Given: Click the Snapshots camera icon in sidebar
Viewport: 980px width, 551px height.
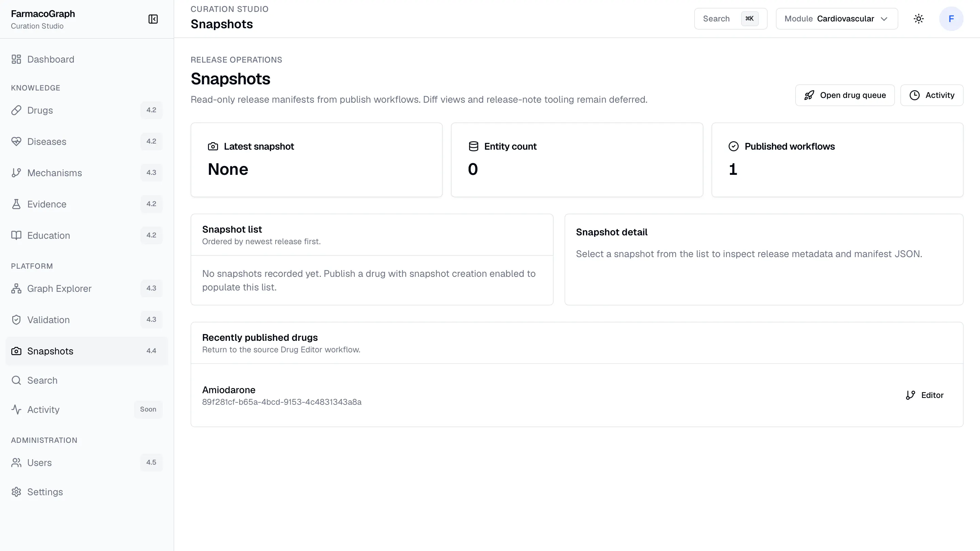Looking at the screenshot, I should tap(16, 351).
